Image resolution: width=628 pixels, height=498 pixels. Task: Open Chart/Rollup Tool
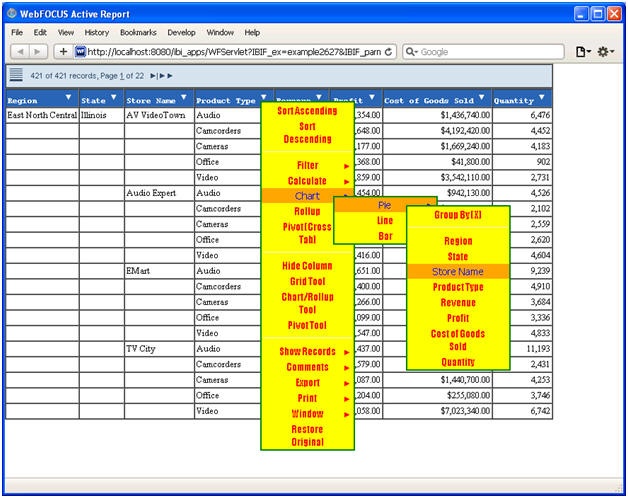click(308, 303)
